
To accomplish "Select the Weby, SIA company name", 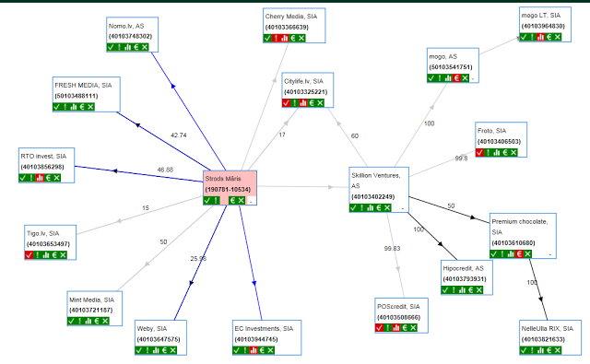I will (152, 329).
